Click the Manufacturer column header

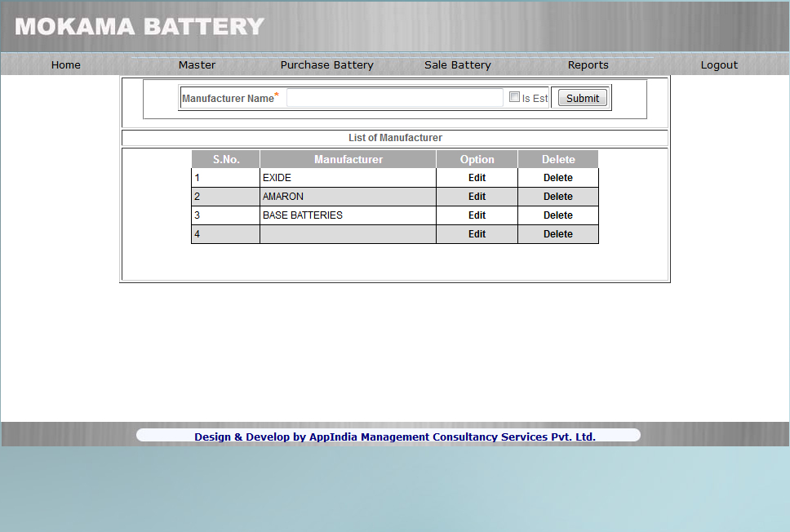[348, 159]
